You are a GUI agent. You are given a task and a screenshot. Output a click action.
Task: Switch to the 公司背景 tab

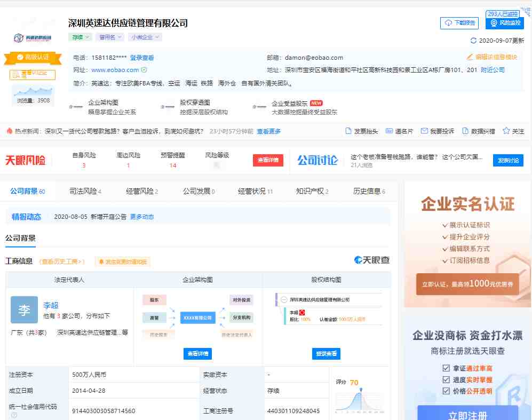28,192
